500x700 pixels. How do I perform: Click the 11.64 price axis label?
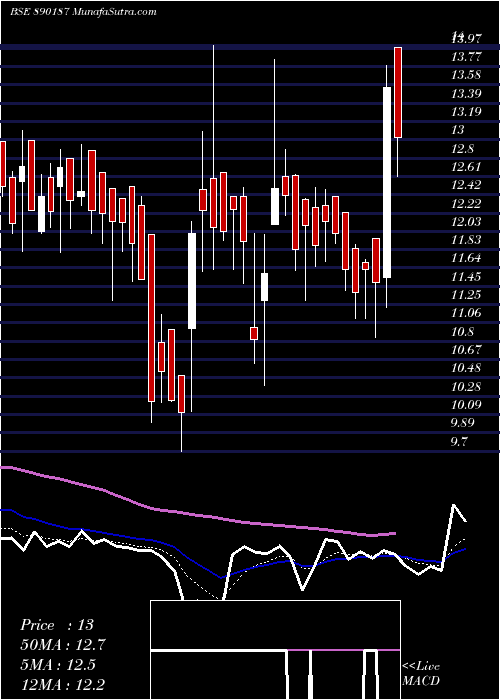coord(467,258)
